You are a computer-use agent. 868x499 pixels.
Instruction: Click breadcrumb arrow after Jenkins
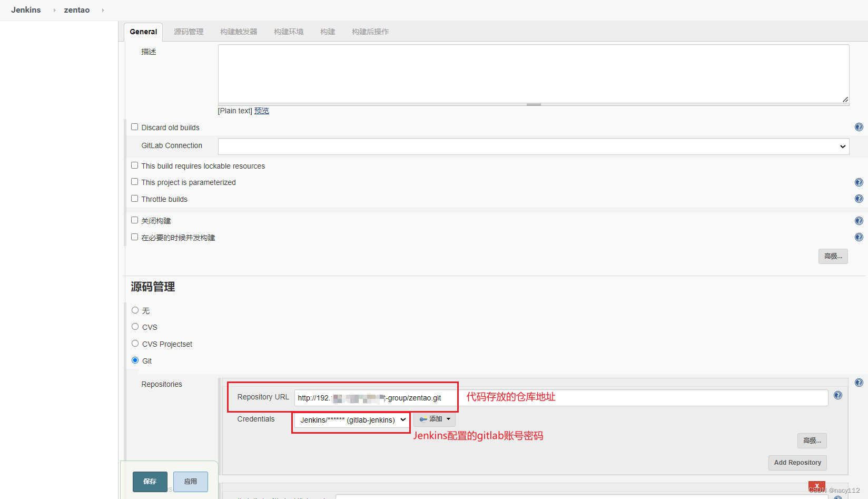click(x=54, y=10)
